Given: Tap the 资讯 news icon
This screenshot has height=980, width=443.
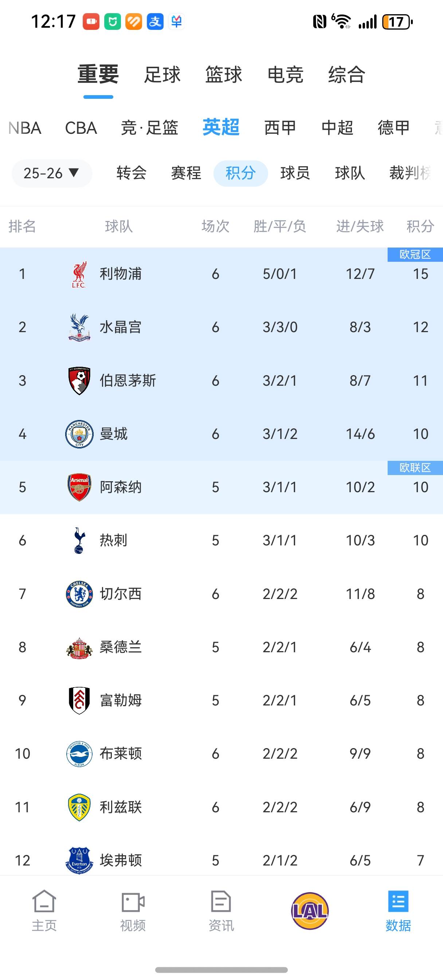Looking at the screenshot, I should click(x=221, y=902).
